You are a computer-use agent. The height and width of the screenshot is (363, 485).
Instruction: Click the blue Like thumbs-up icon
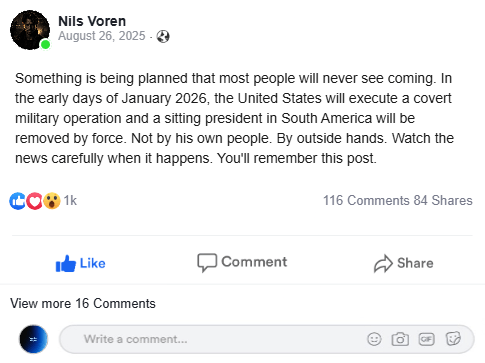click(66, 263)
